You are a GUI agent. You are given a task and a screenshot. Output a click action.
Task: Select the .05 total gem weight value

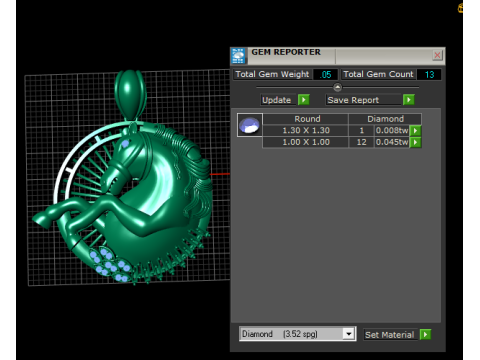(325, 74)
